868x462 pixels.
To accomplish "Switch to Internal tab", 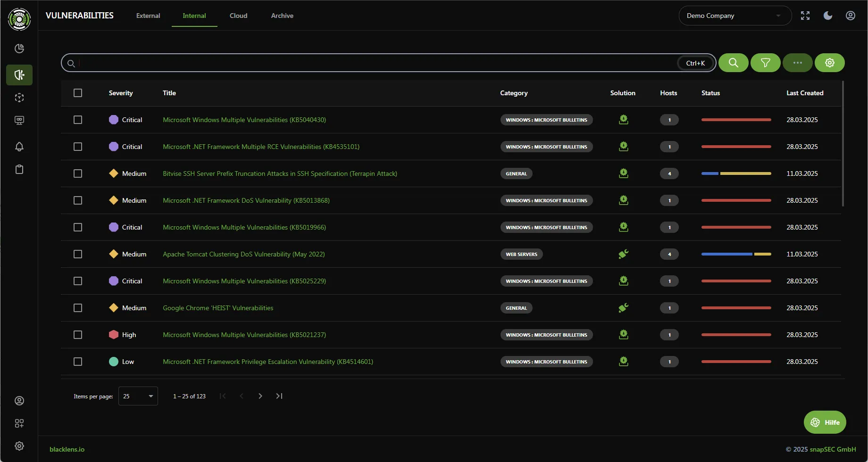I will pos(194,16).
